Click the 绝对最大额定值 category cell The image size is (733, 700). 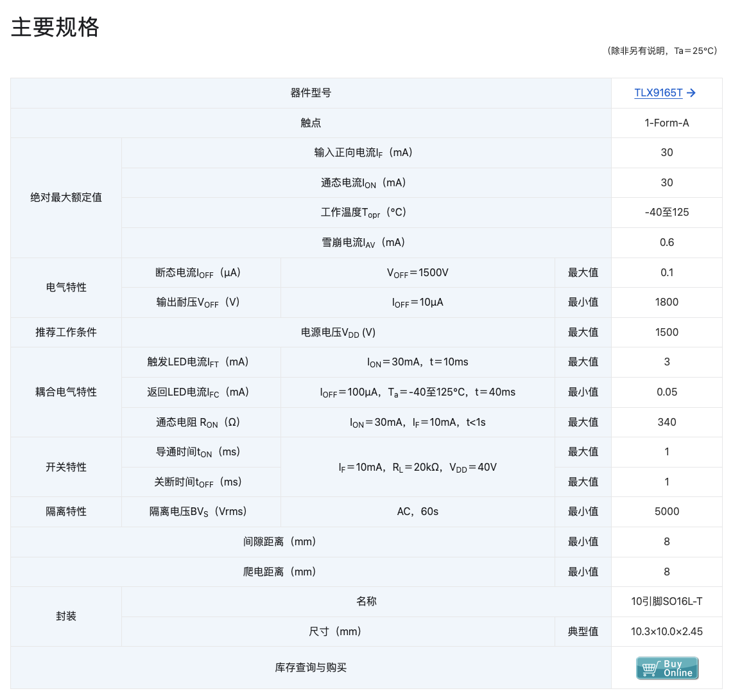(66, 198)
